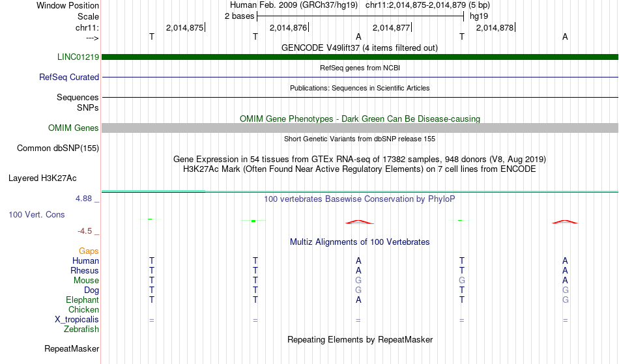The width and height of the screenshot is (619, 364).
Task: Click the Layered H3K27Ac track label
Action: click(x=42, y=178)
